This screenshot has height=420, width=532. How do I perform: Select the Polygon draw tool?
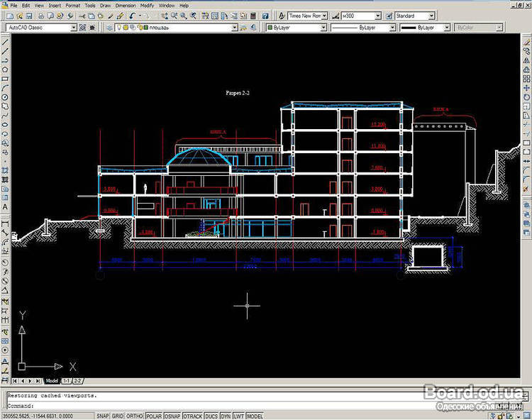coord(5,70)
